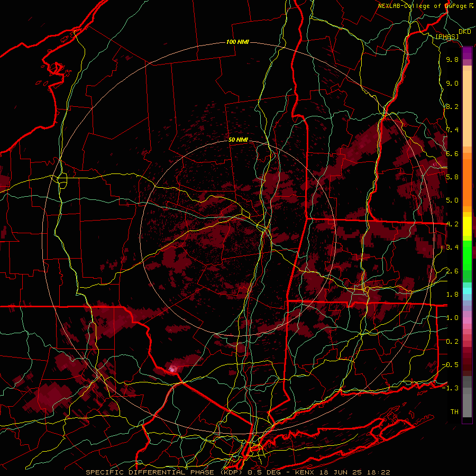Click the 7.4 value on the color scale
This screenshot has width=476, height=476.
point(452,130)
